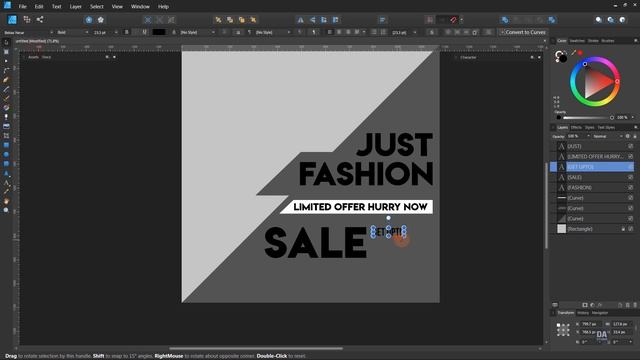Hide the (Rectangle) layer
Screen dimensions: 640x360
click(631, 229)
